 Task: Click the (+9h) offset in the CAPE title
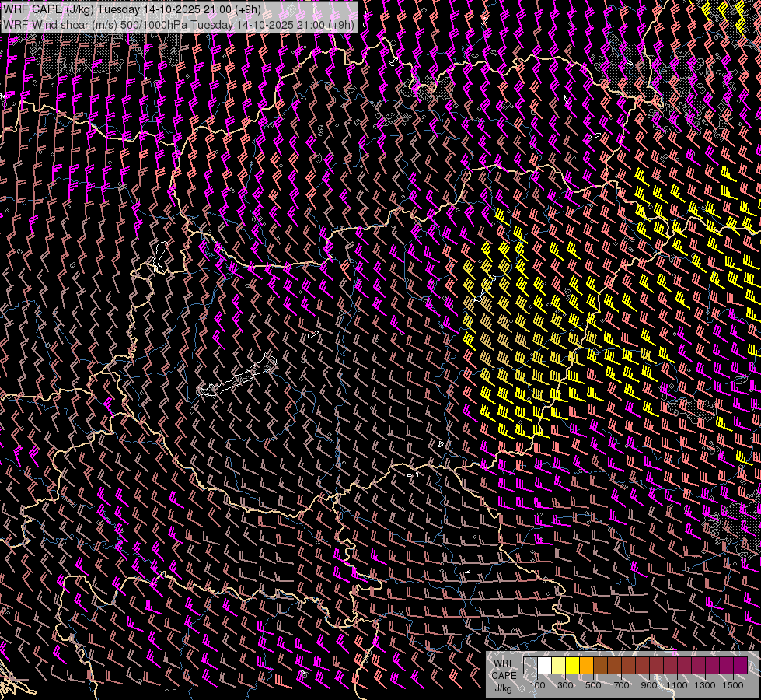246,9
